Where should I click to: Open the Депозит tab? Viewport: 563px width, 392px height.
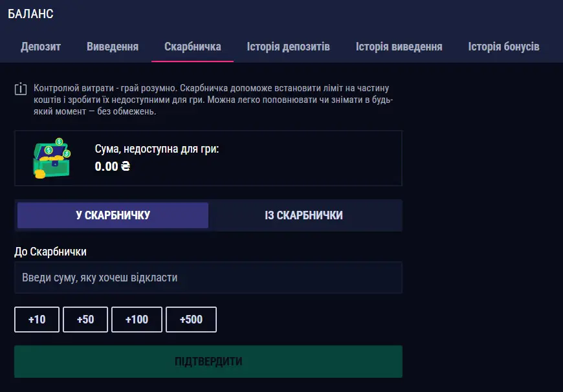point(40,47)
